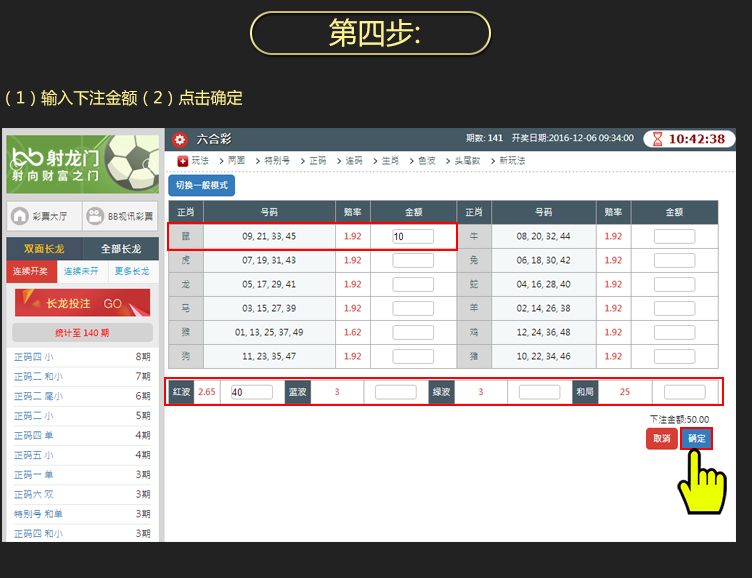Select the 双面长龙 tab
Viewport: 752px width, 578px height.
click(x=44, y=249)
